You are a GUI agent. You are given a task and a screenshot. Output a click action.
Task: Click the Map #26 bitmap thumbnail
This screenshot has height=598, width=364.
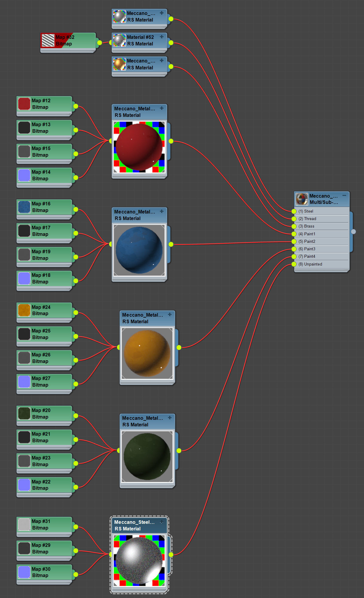point(24,358)
